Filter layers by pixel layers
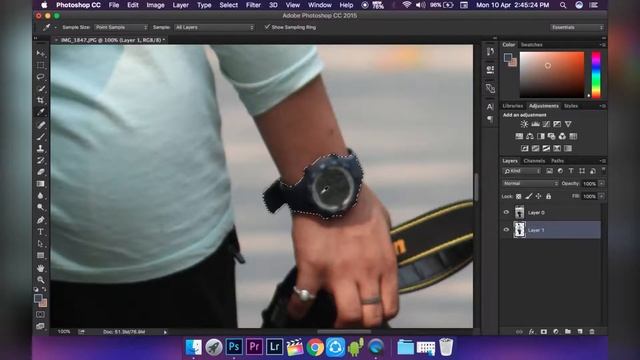The width and height of the screenshot is (640, 360). (549, 171)
